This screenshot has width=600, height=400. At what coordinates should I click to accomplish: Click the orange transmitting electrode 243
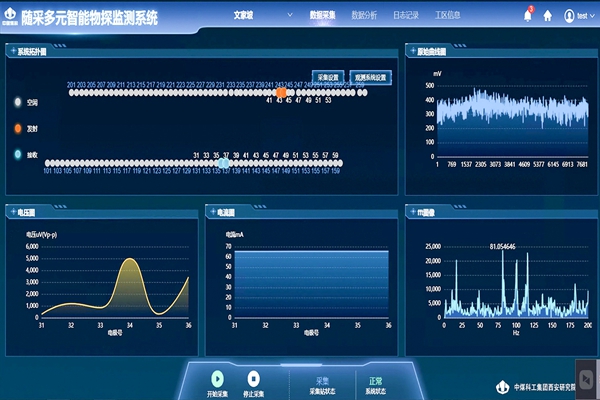[x=281, y=92]
